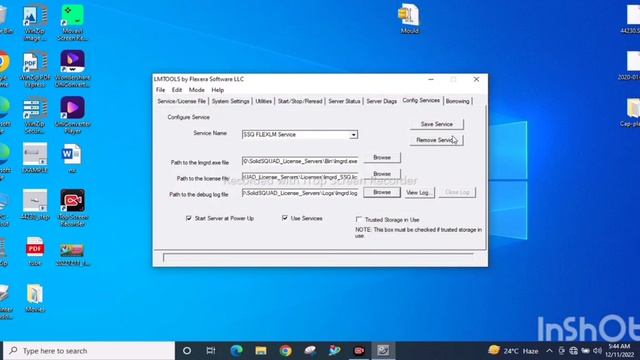Toggle the Use Services checkbox
This screenshot has width=640, height=360.
(284, 218)
